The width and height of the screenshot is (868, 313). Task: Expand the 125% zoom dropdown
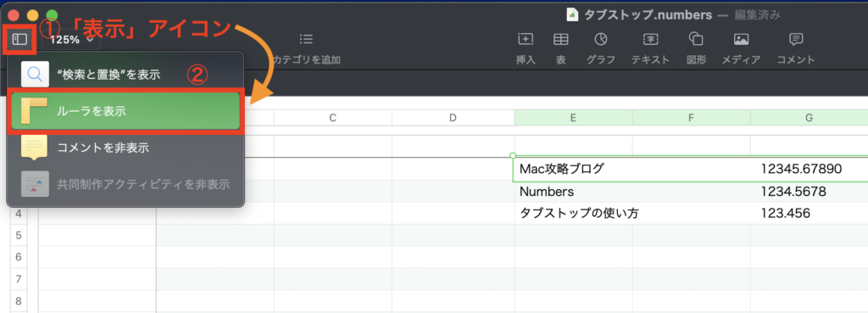(71, 39)
